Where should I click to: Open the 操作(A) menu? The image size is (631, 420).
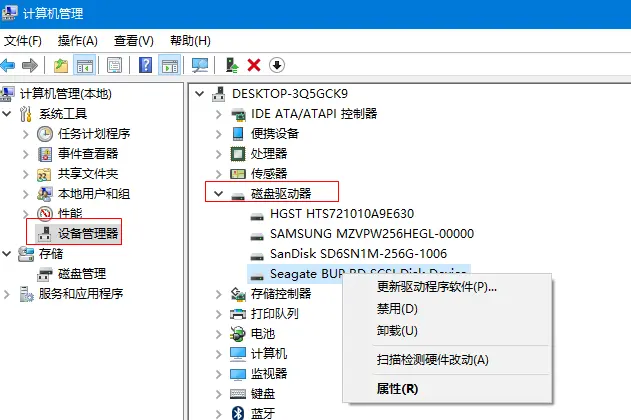pyautogui.click(x=78, y=41)
